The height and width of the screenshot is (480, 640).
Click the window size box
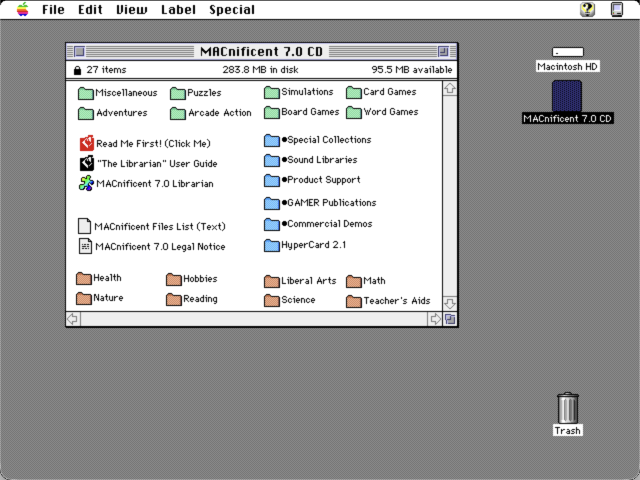tap(450, 319)
